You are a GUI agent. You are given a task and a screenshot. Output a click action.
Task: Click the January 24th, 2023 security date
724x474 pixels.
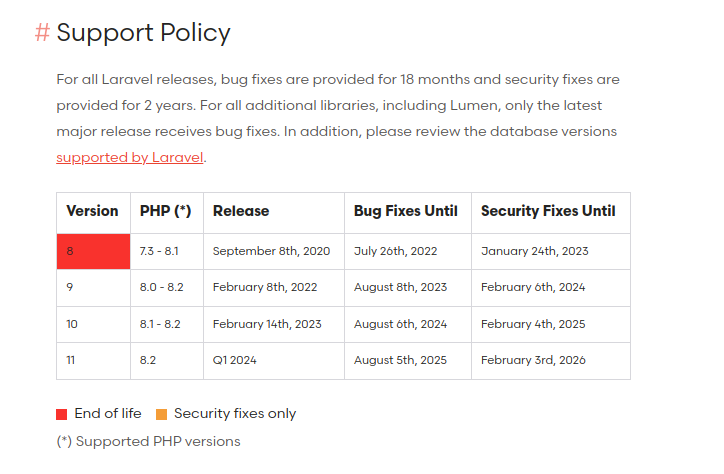point(535,251)
